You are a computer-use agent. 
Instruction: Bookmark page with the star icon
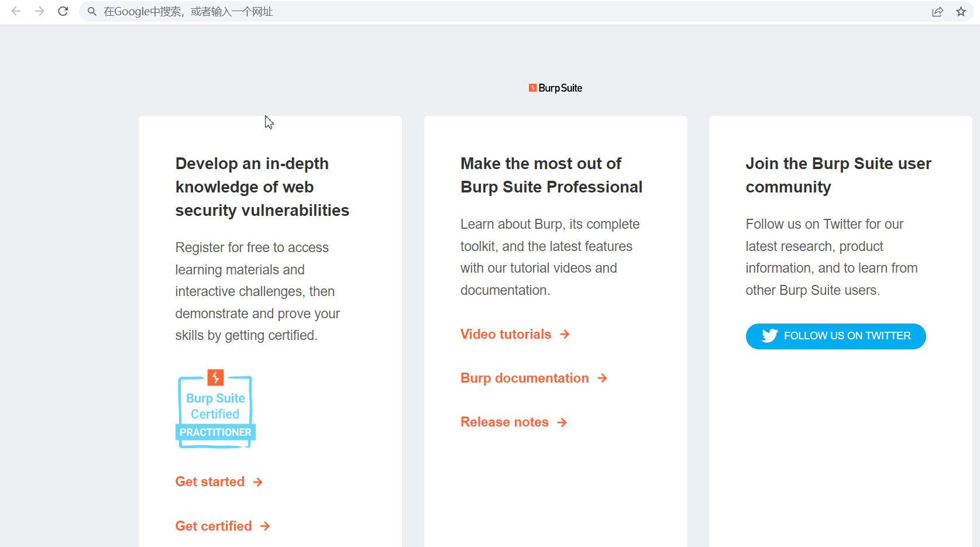tap(961, 12)
